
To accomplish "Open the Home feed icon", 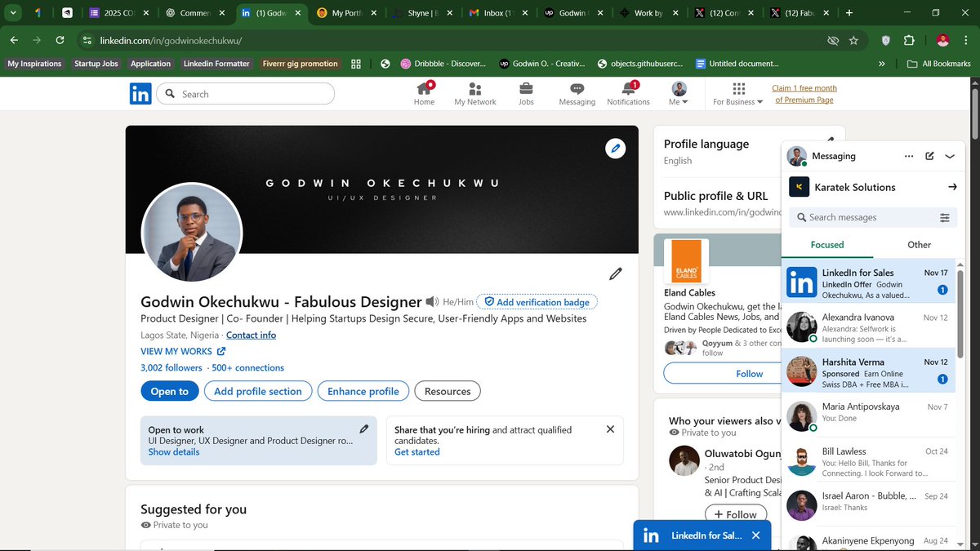I will pos(424,87).
